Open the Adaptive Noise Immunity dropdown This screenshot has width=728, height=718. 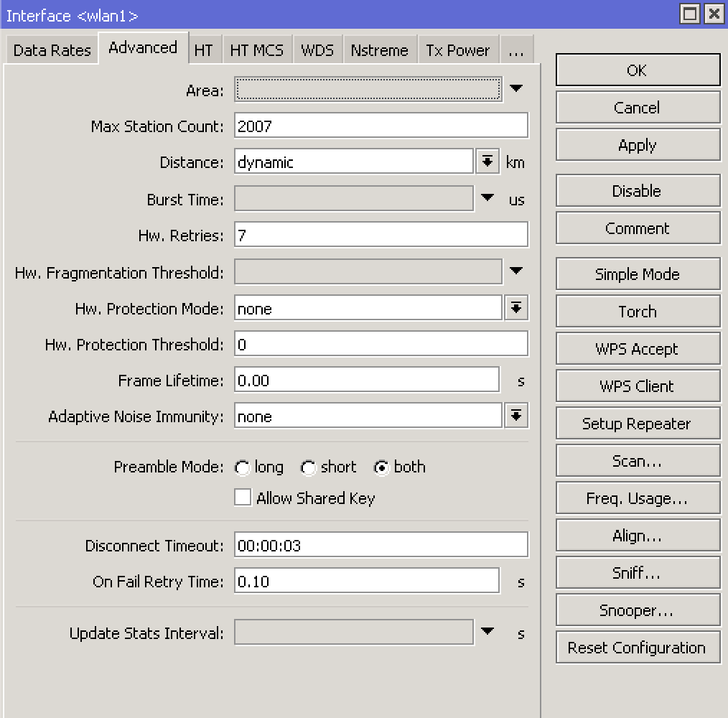(515, 415)
